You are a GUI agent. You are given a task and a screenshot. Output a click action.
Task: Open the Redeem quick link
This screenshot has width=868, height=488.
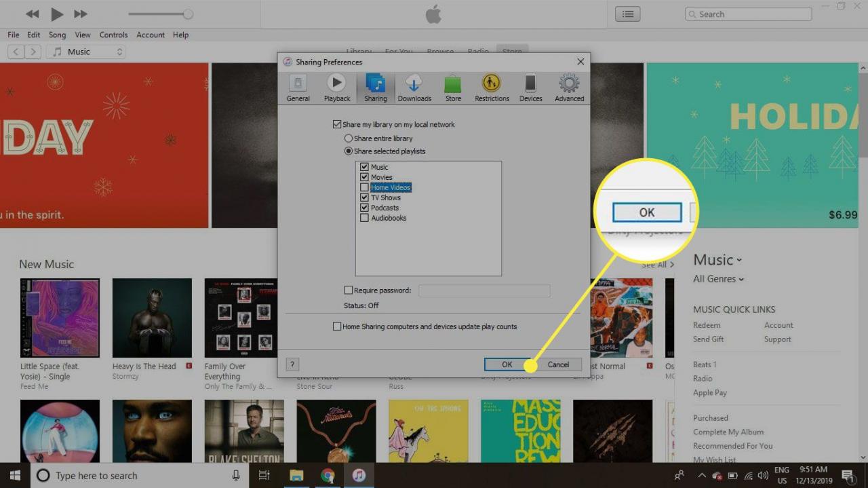coord(707,325)
